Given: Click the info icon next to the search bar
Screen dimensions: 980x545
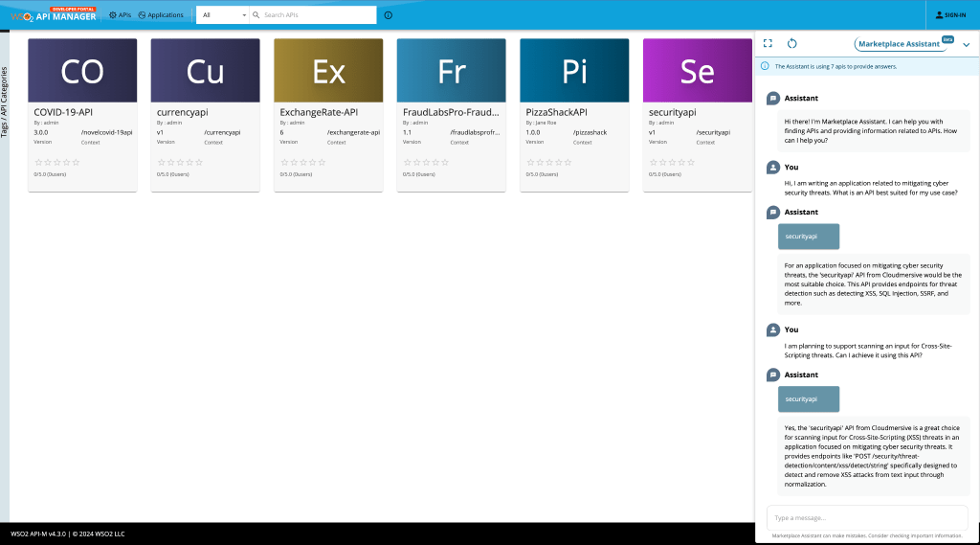Looking at the screenshot, I should [388, 15].
